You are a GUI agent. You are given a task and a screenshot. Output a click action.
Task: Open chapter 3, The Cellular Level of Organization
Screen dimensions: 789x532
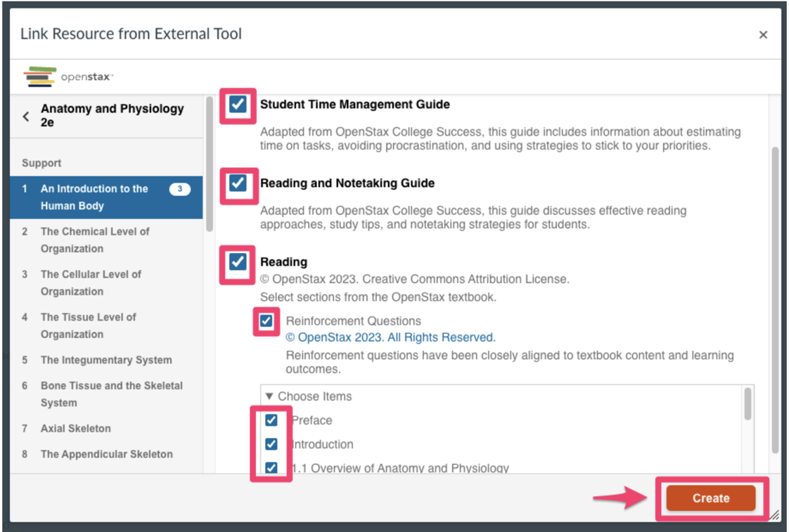pyautogui.click(x=95, y=283)
